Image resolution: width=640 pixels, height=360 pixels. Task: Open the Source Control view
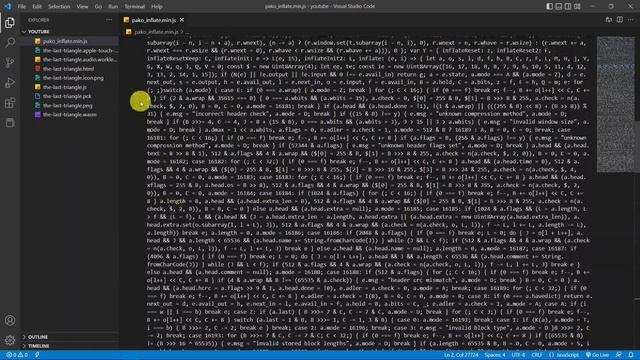coord(10,62)
